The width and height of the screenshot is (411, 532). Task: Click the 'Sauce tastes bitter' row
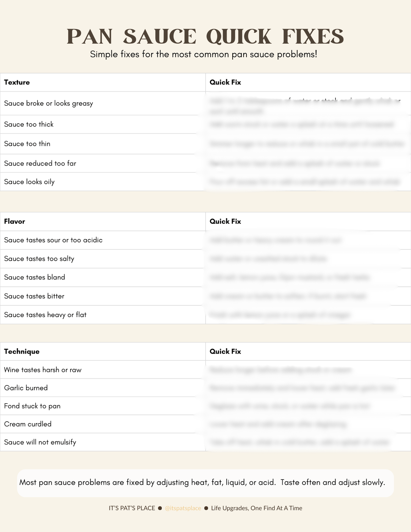point(34,296)
